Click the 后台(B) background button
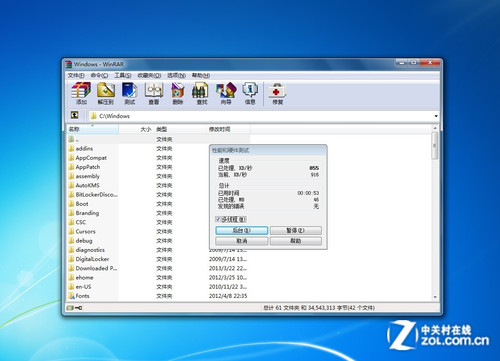This screenshot has width=500, height=361. 242,230
